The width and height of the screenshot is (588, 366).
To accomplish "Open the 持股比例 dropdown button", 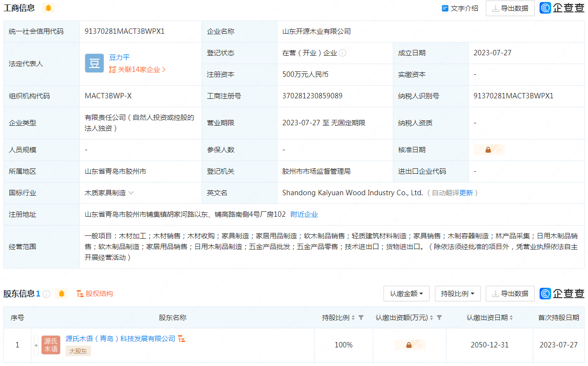I will 457,294.
